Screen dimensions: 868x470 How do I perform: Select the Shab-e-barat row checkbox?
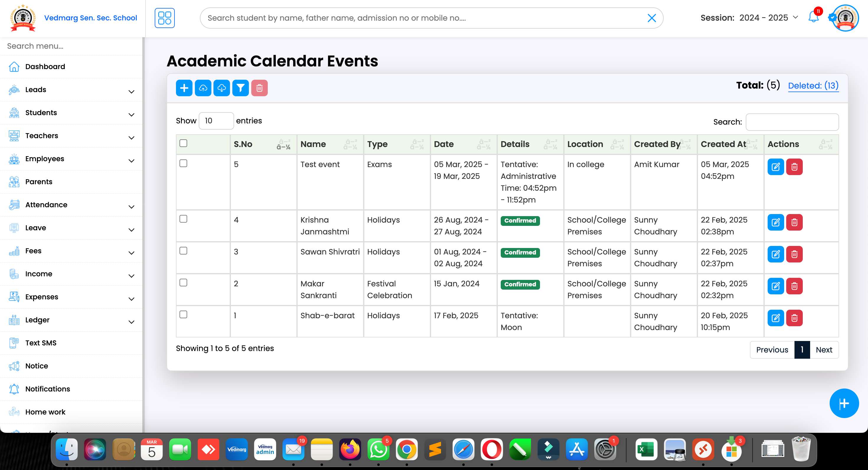pos(183,314)
